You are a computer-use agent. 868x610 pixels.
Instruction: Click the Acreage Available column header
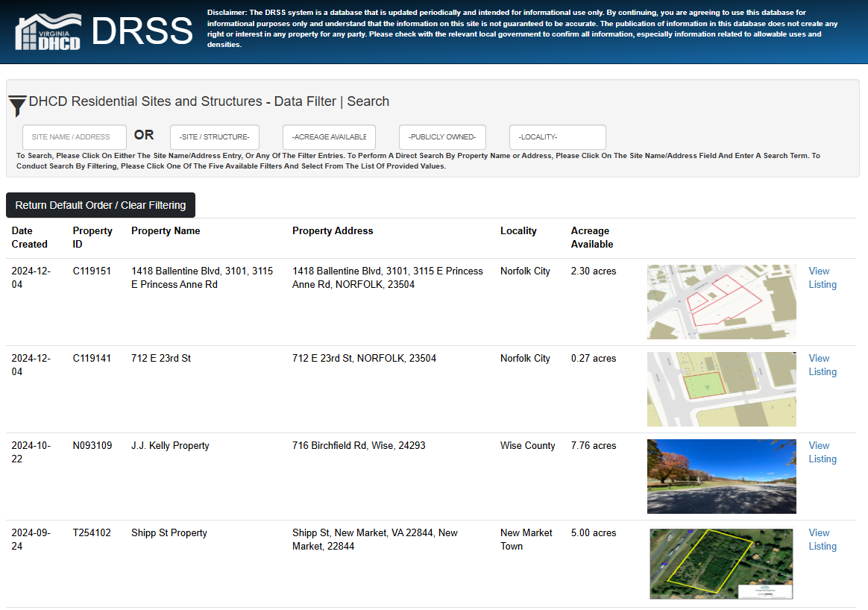tap(591, 237)
